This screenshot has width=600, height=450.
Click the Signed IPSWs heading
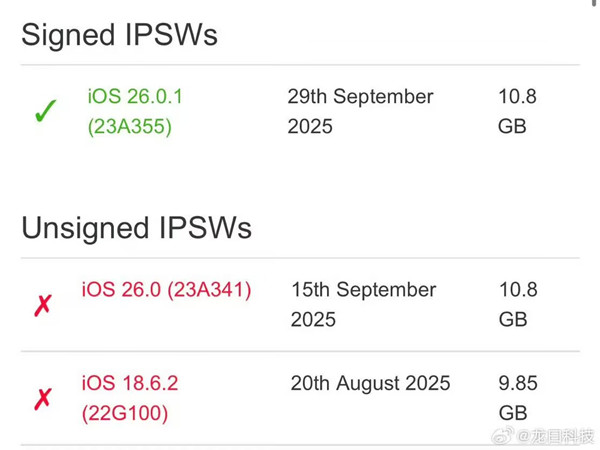click(119, 35)
